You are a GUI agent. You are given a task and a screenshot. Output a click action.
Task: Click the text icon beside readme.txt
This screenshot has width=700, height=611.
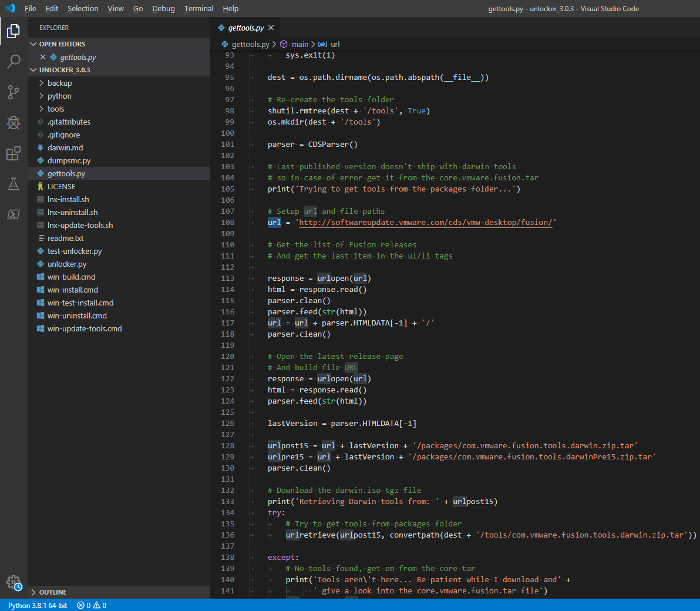42,238
